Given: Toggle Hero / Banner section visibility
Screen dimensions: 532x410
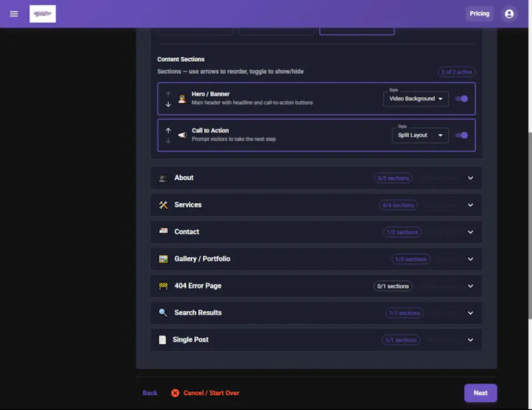Looking at the screenshot, I should (462, 99).
